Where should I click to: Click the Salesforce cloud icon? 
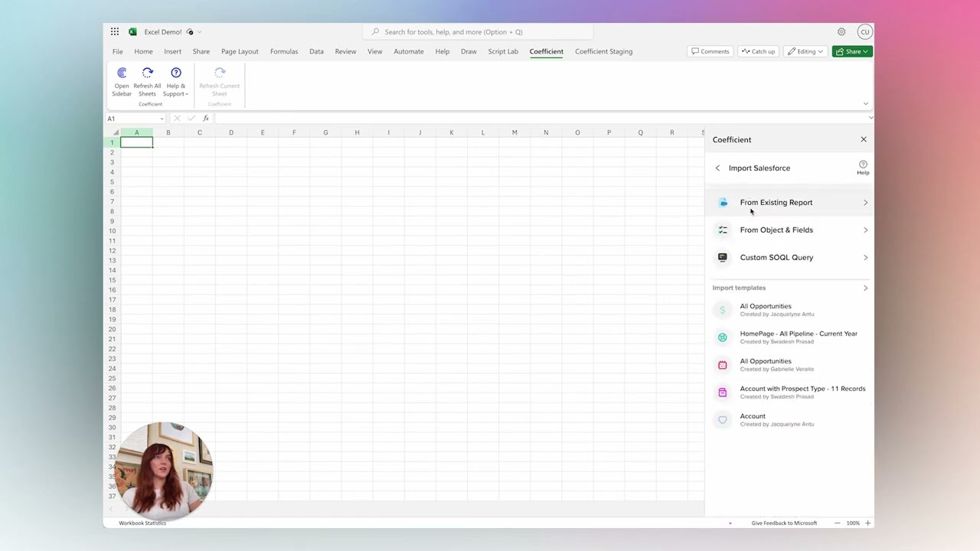[x=723, y=203]
